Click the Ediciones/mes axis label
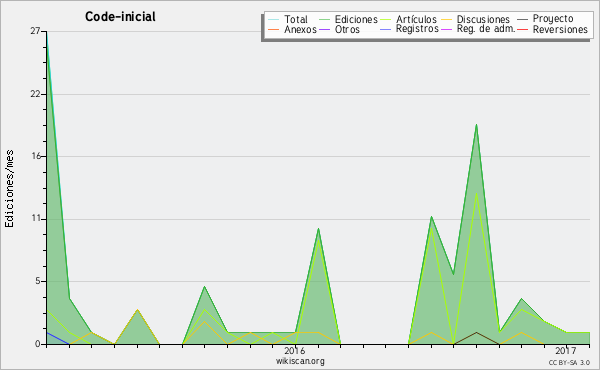The width and height of the screenshot is (600, 370). pos(9,189)
